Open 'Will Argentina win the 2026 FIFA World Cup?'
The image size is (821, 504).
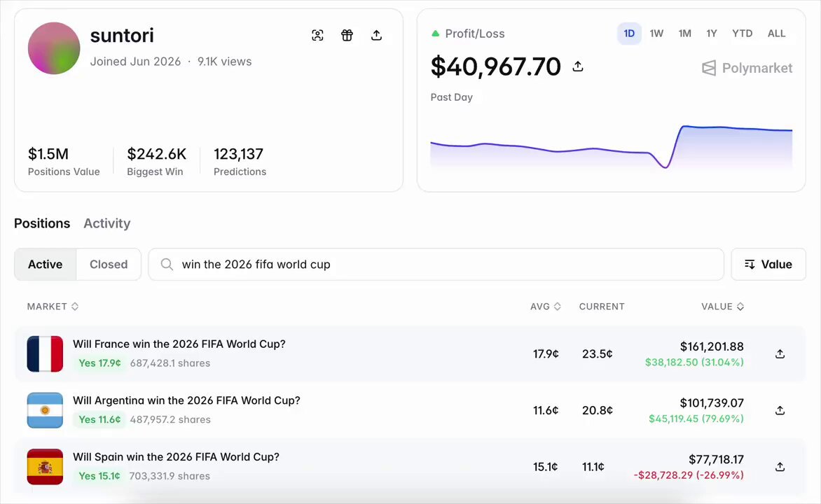coord(186,400)
